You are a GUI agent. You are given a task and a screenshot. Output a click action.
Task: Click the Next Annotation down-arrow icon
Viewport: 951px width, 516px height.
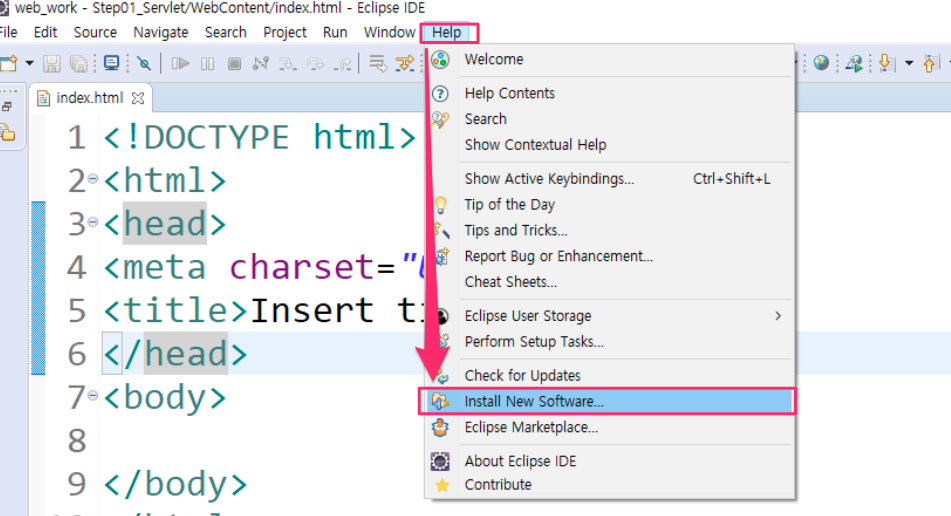click(x=886, y=63)
